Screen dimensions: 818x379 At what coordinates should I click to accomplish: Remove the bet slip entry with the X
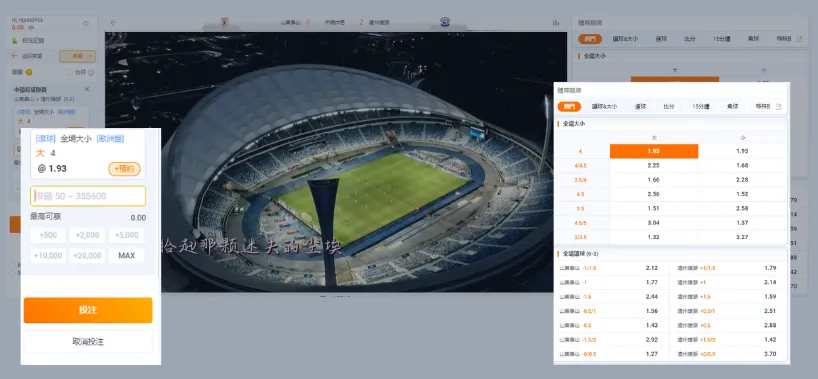pyautogui.click(x=87, y=89)
